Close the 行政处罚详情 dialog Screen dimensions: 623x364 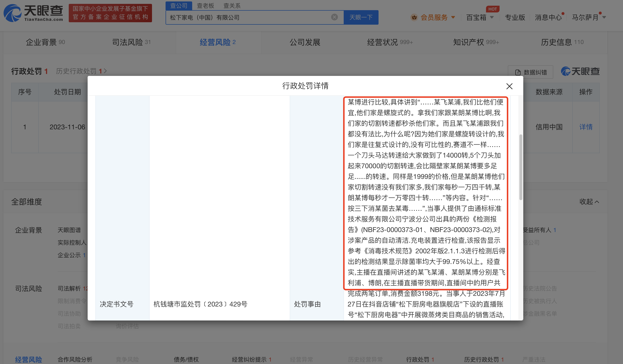509,86
